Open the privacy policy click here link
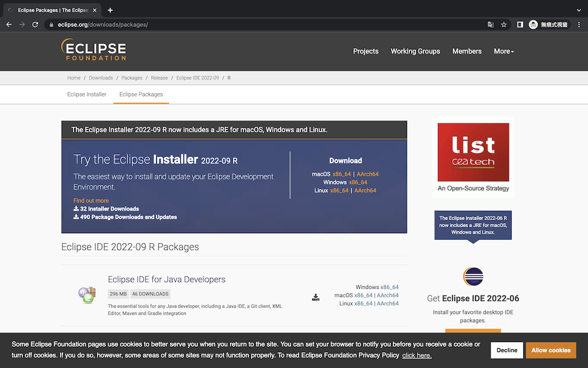 pyautogui.click(x=417, y=355)
